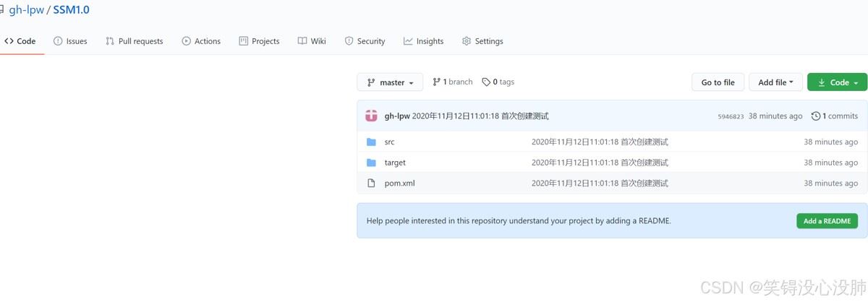Open the SSM1.0 repository link
Viewport: 868px width, 302px height.
pos(72,10)
